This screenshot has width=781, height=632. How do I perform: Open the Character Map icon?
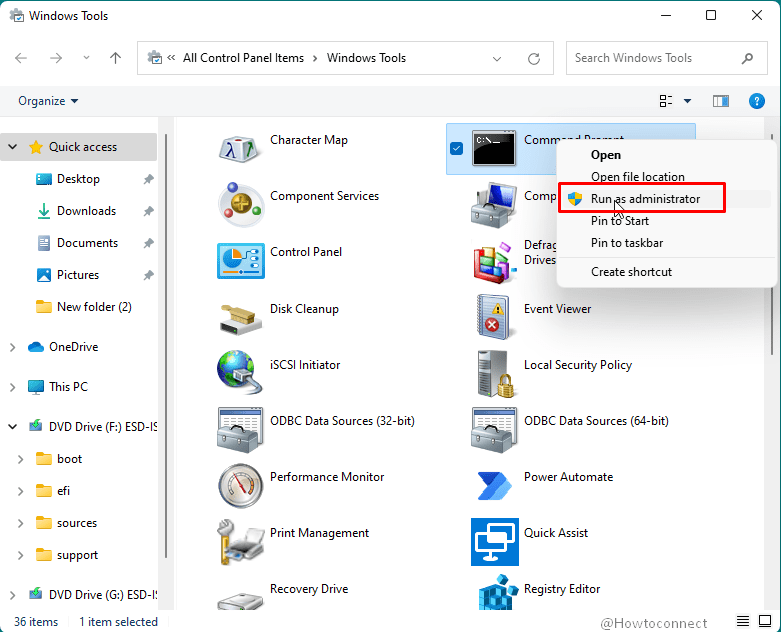tap(240, 148)
